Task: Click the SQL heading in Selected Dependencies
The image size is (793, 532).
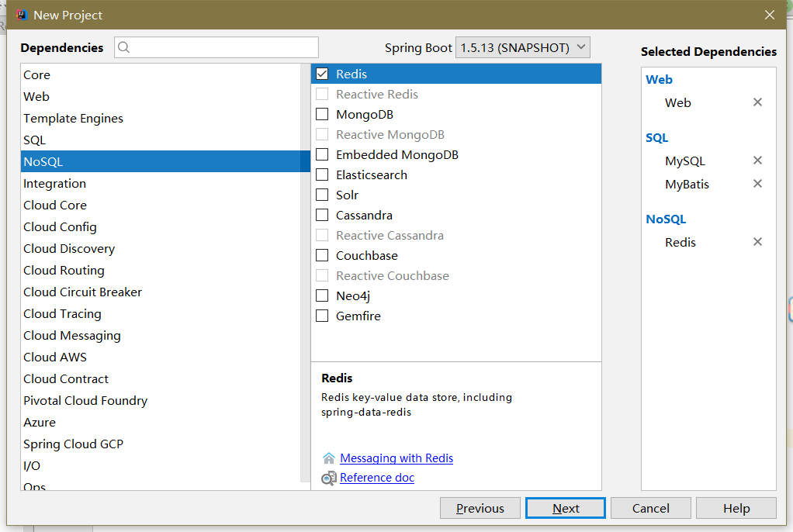Action: click(x=656, y=137)
